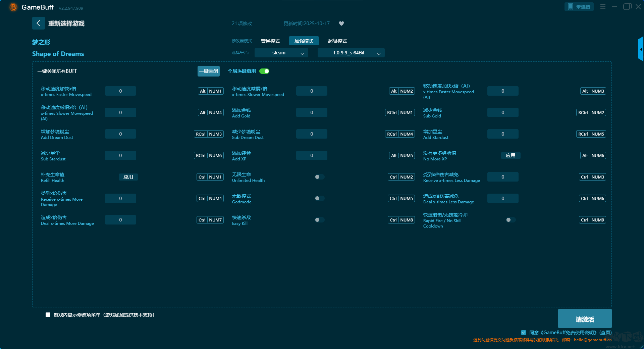
Task: Click Receive x-times More Damage field
Action: click(120, 198)
